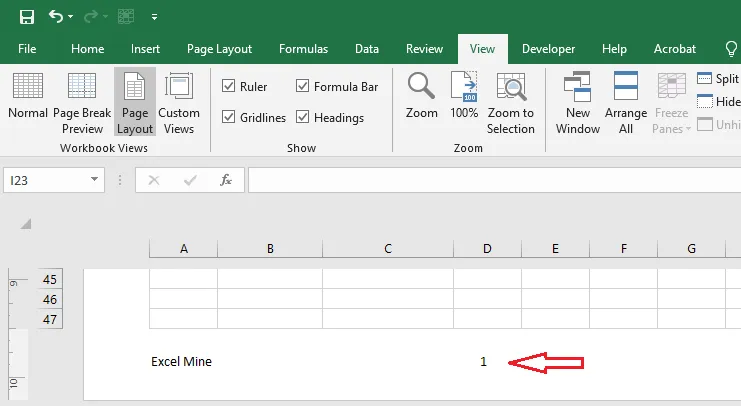Select column C header
The height and width of the screenshot is (406, 741).
click(388, 249)
